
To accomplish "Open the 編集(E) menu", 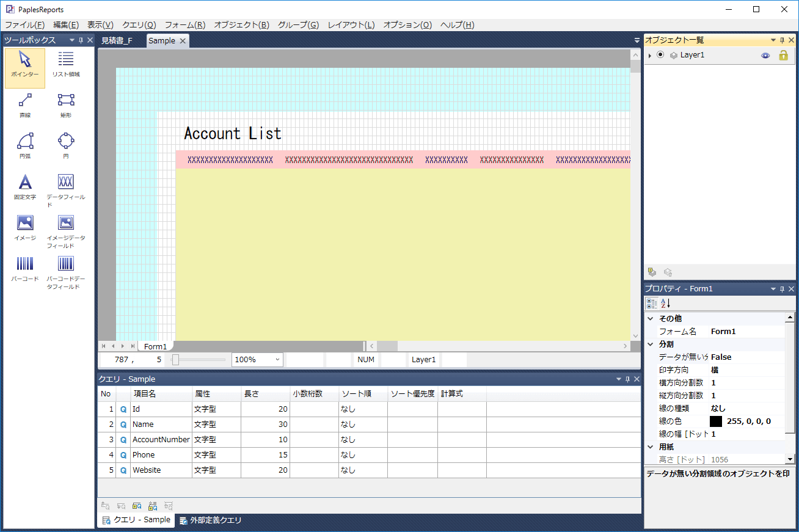I will [x=66, y=25].
